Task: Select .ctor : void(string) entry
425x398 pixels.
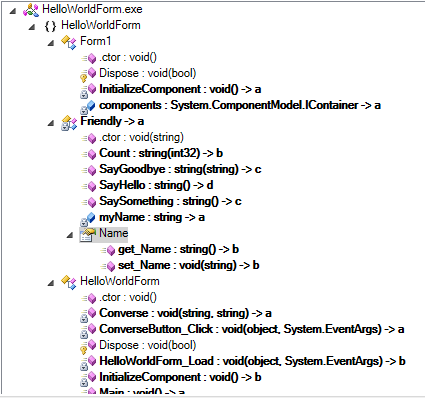Action: (x=141, y=137)
